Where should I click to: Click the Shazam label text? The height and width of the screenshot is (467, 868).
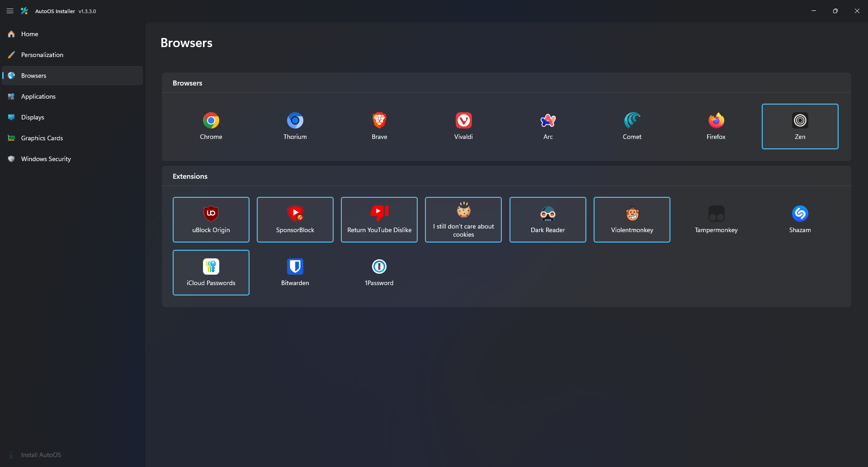point(800,230)
